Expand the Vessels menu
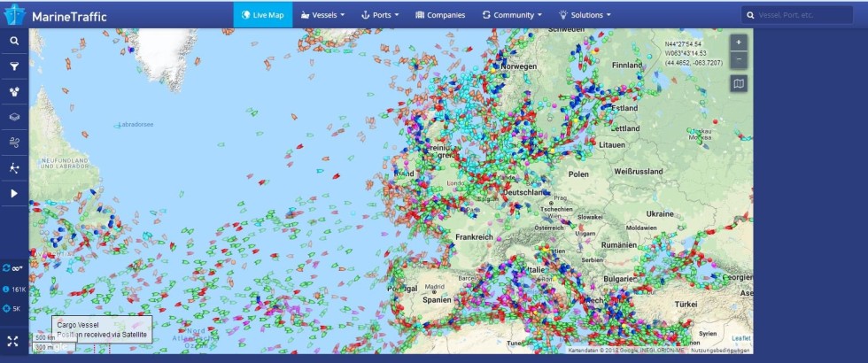Screen dimensions: 868x363 point(322,15)
